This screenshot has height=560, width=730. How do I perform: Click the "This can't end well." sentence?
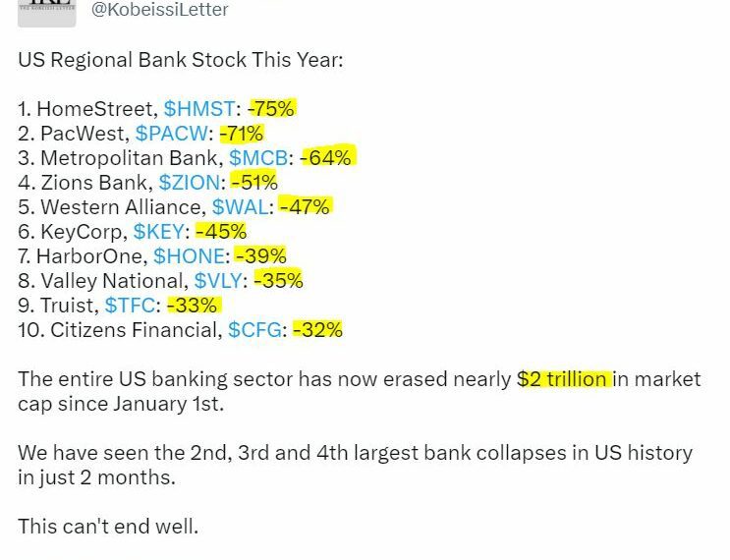[x=108, y=527]
